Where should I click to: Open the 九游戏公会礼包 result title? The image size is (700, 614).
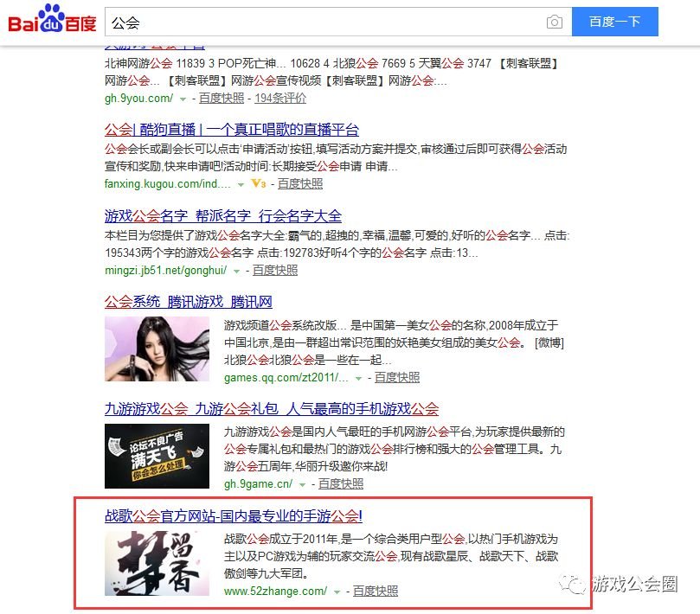coord(269,408)
